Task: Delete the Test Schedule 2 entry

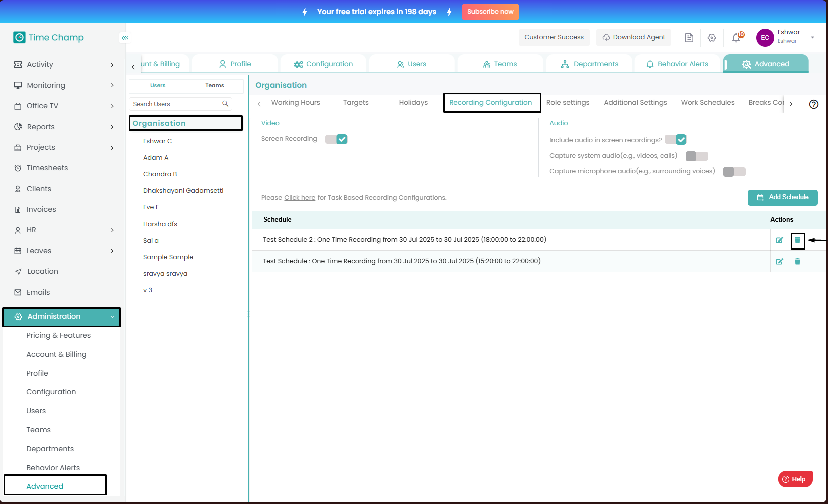Action: pos(797,240)
